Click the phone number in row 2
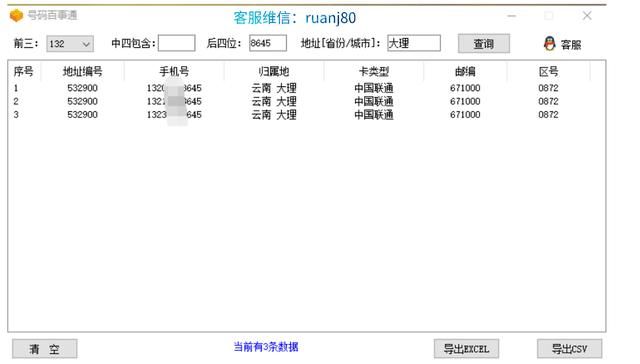 click(x=174, y=101)
